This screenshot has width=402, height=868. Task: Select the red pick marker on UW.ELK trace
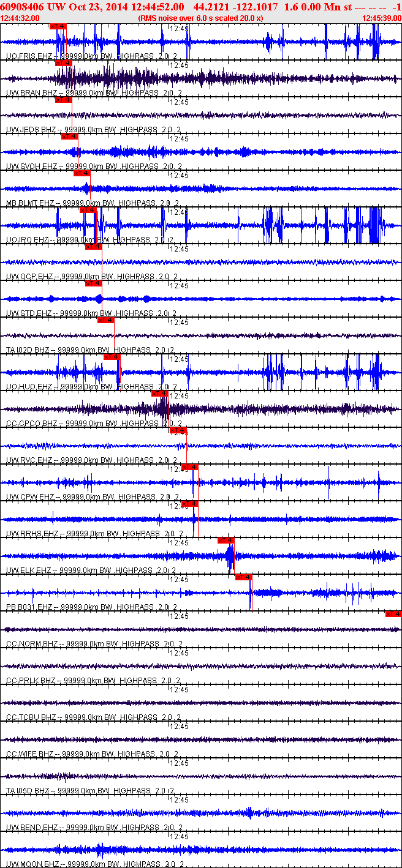pyautogui.click(x=226, y=541)
